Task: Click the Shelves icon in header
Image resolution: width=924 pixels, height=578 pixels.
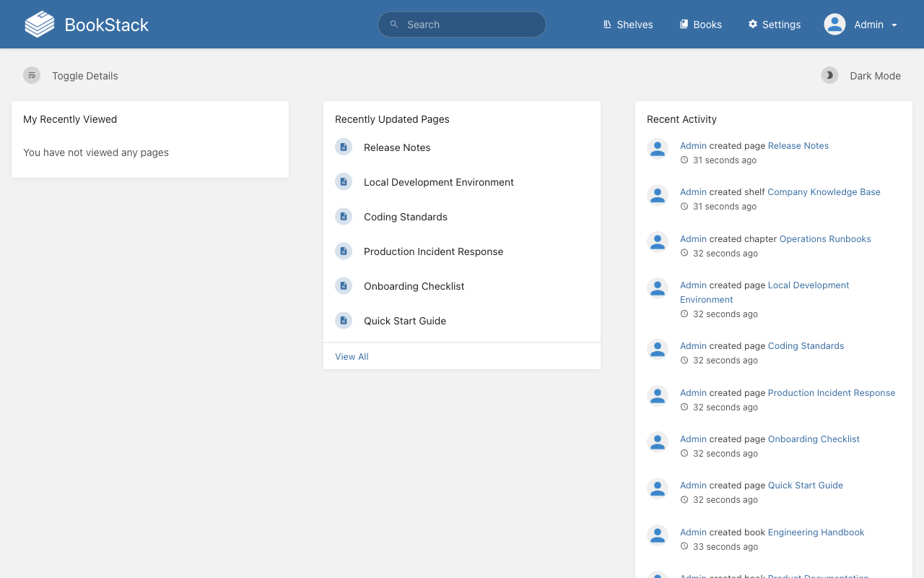Action: tap(607, 25)
